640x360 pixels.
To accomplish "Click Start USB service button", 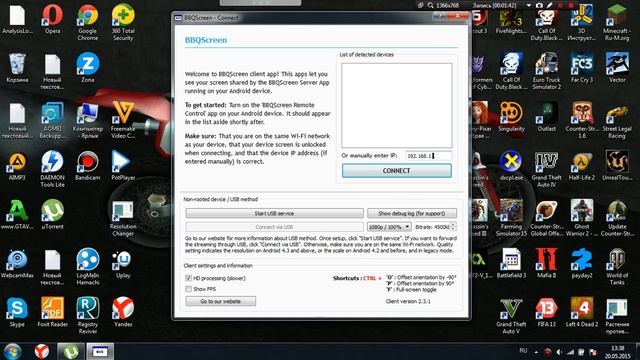I will (274, 213).
